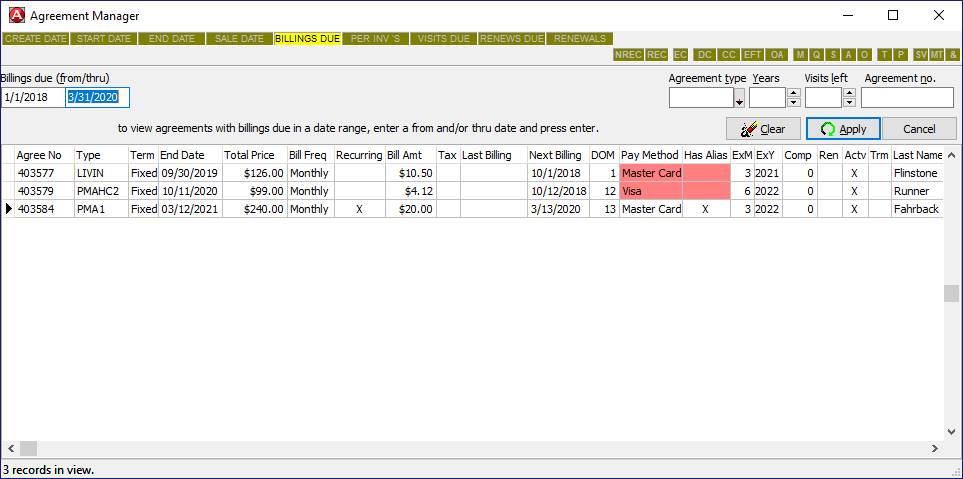Click the SV filter button
The width and height of the screenshot is (963, 479).
pos(920,55)
